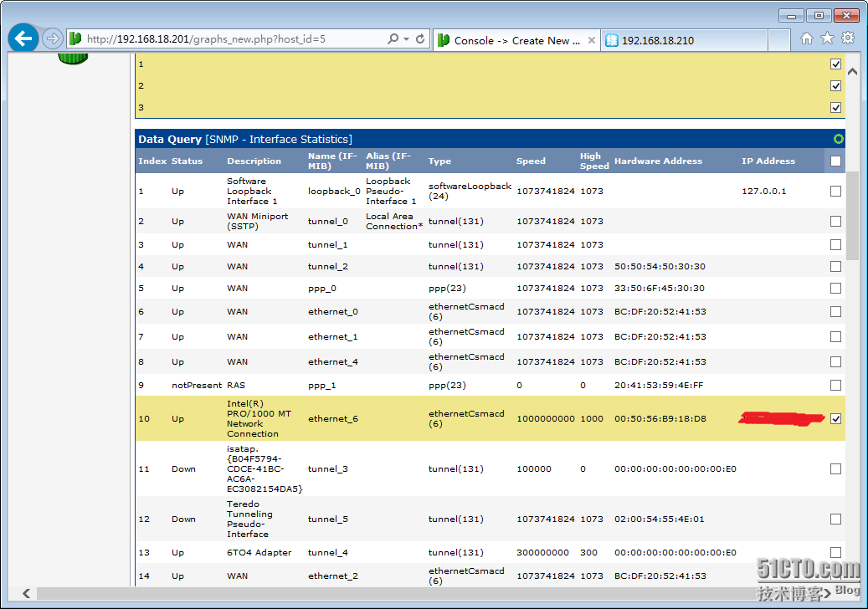Check the tunnel_5 Teredo interface checkbox
This screenshot has height=609, width=868.
tap(836, 519)
